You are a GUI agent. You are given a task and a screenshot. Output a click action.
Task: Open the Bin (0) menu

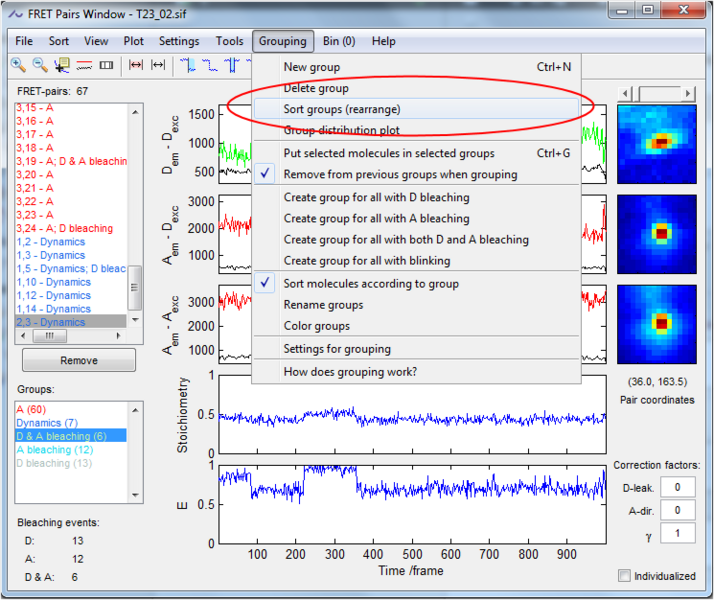tap(338, 41)
